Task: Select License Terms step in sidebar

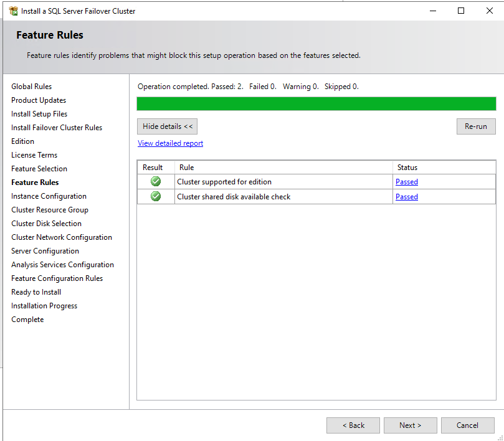Action: [x=34, y=155]
